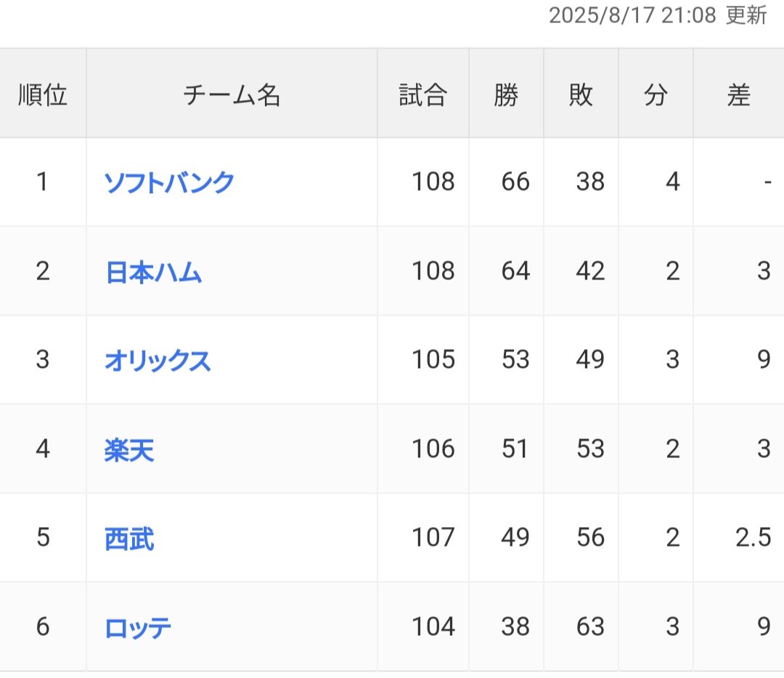Click オリックス's 105 games cell
Screen dimensions: 784x678
coord(433,360)
